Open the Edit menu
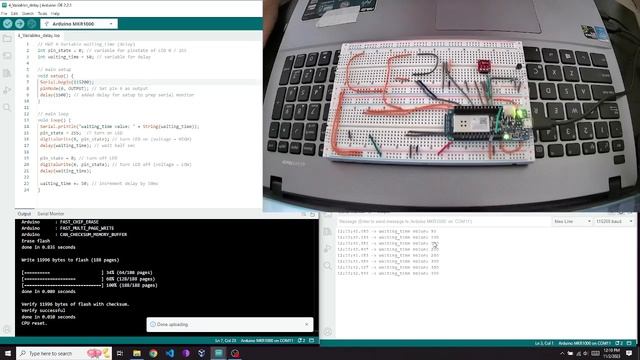The height and width of the screenshot is (360, 640). (14, 13)
